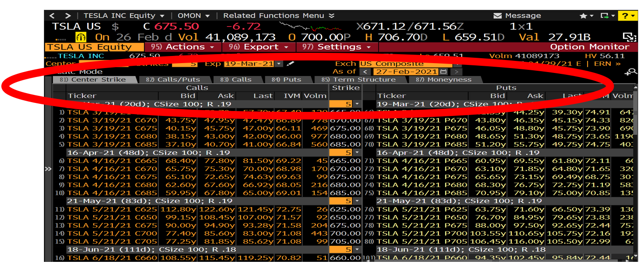The height and width of the screenshot is (265, 644).
Task: Click bid 112.80y for 5/21/21 C625
Action: 178,209
